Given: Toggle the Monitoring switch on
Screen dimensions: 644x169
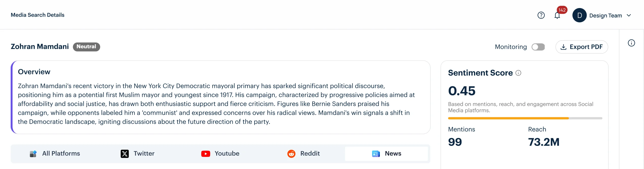Looking at the screenshot, I should pyautogui.click(x=538, y=47).
